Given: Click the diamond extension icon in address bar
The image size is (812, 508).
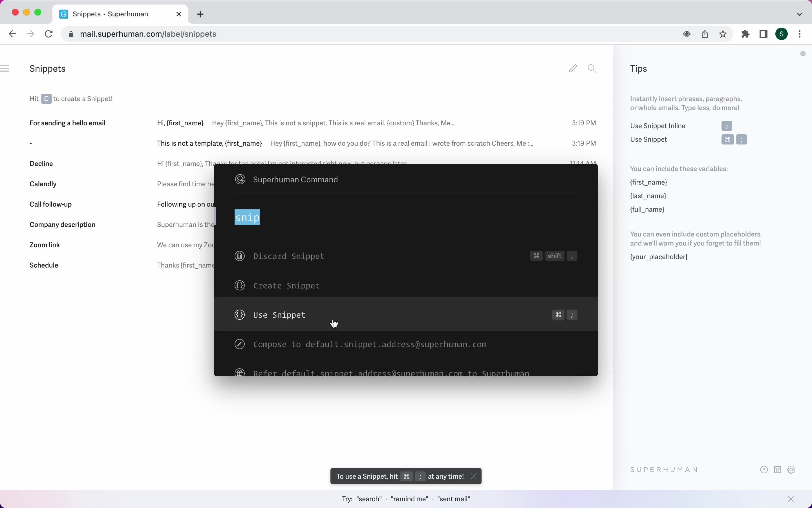Looking at the screenshot, I should (x=687, y=34).
